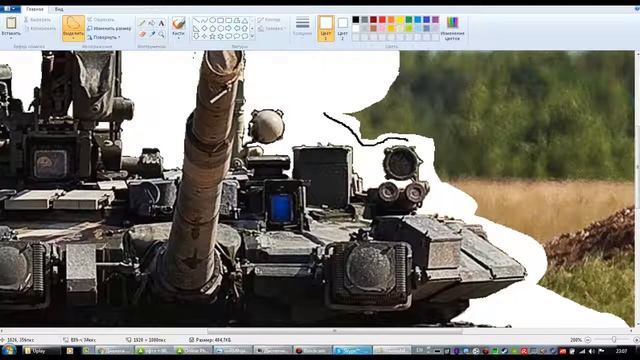The image size is (640, 360).
Task: Choose the curve shape
Action: click(x=204, y=20)
